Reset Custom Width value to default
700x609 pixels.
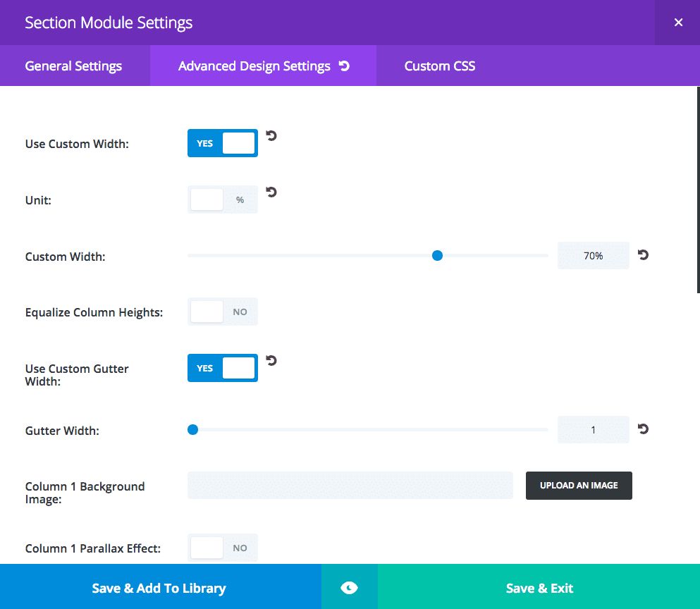coord(643,255)
